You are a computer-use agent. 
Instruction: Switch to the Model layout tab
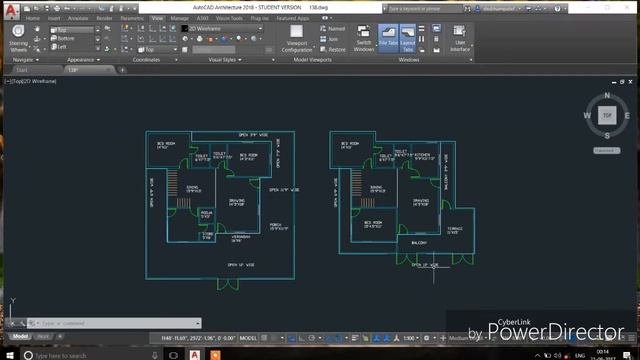(x=20, y=337)
